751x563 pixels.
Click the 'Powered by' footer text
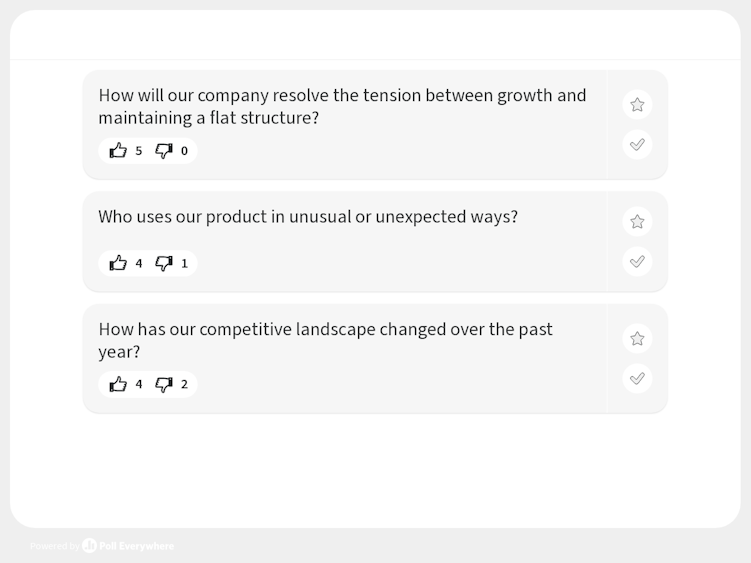tap(55, 546)
